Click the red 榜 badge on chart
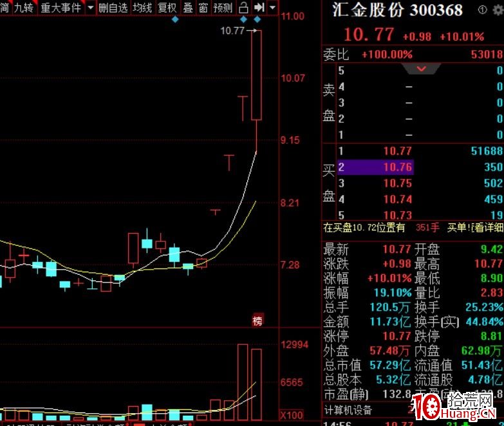This screenshot has height=426, width=504. tap(257, 320)
